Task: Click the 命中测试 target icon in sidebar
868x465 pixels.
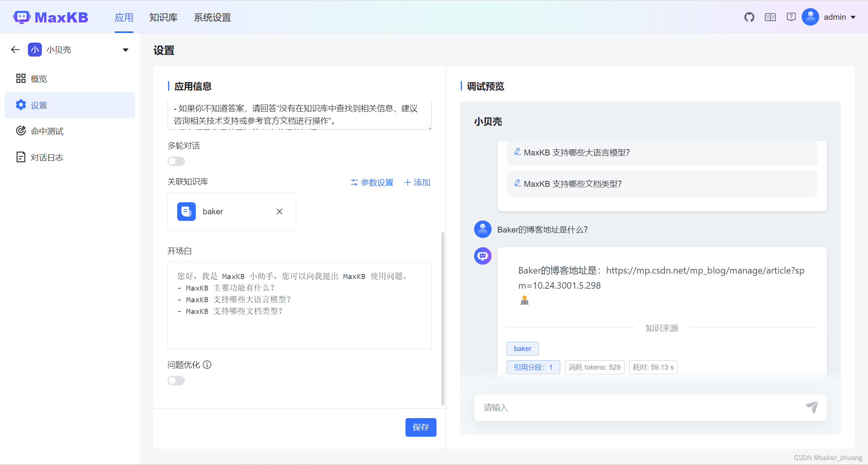Action: pos(21,131)
